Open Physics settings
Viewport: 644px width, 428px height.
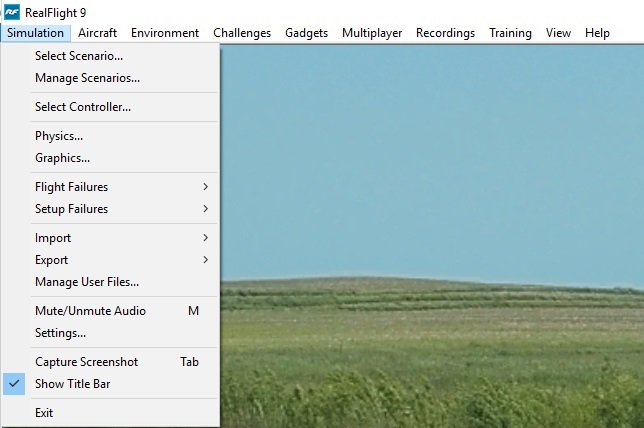(59, 136)
